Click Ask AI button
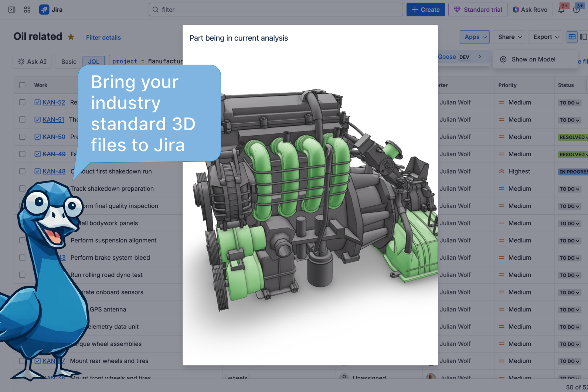This screenshot has width=588, height=392. coord(32,62)
